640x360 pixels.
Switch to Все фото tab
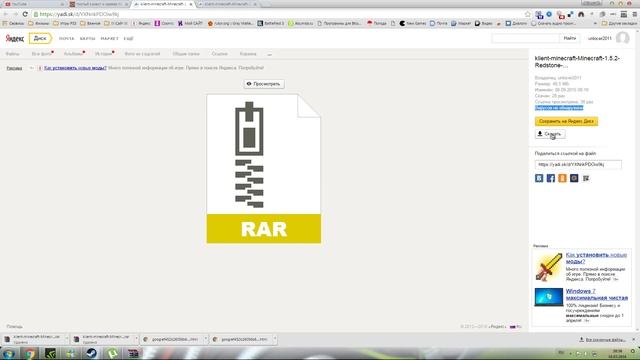42,54
